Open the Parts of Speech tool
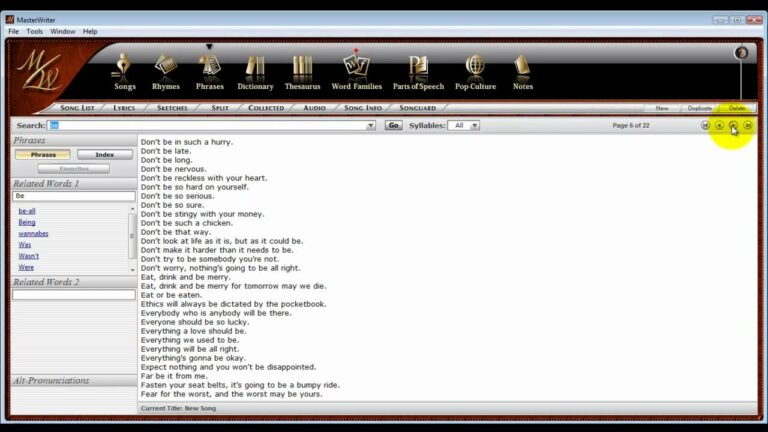The width and height of the screenshot is (768, 432). [x=418, y=72]
